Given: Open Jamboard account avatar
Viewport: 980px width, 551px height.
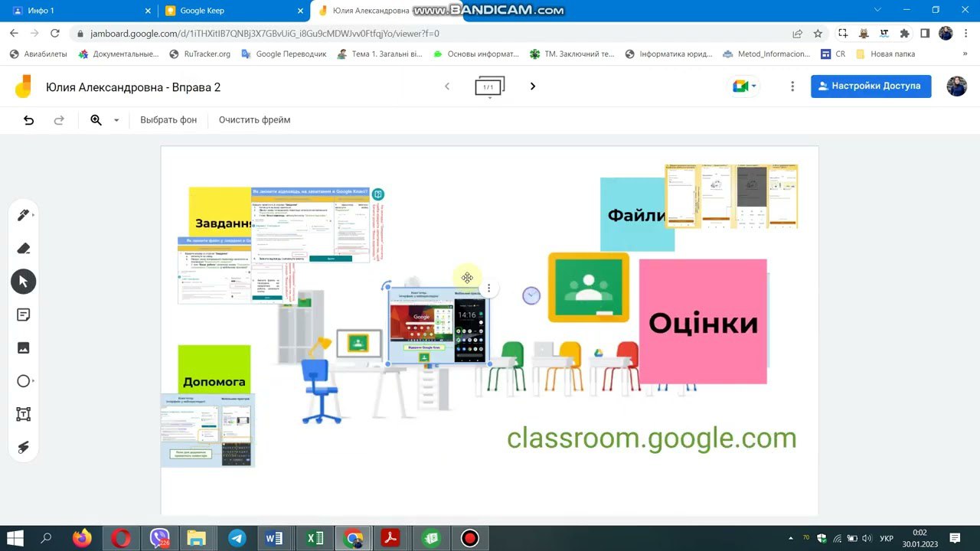Looking at the screenshot, I should (x=957, y=86).
